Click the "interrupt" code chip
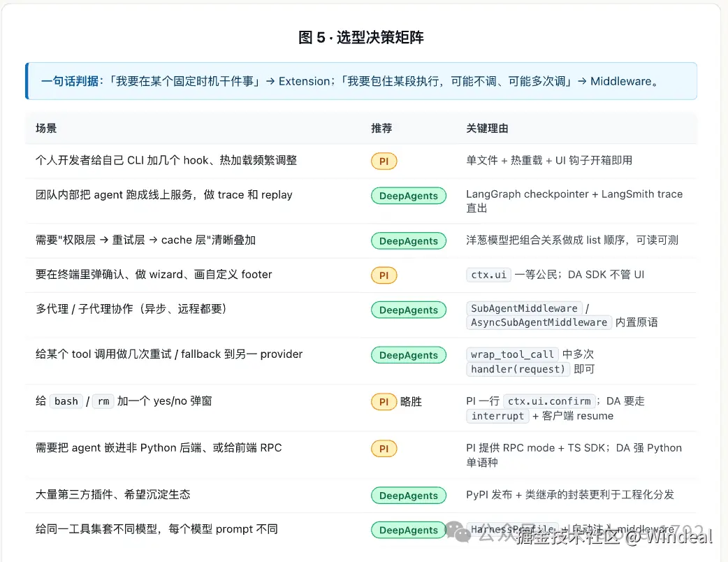 coord(497,416)
